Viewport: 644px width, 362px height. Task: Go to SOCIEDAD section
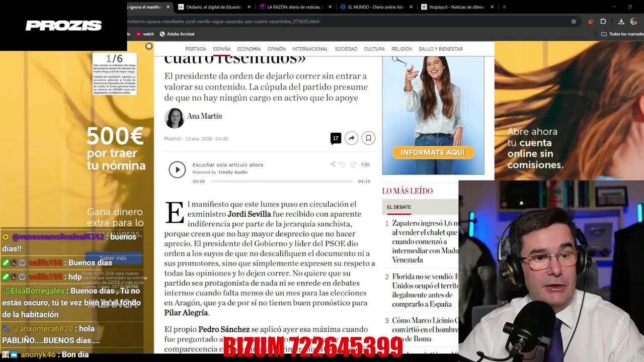pos(346,49)
